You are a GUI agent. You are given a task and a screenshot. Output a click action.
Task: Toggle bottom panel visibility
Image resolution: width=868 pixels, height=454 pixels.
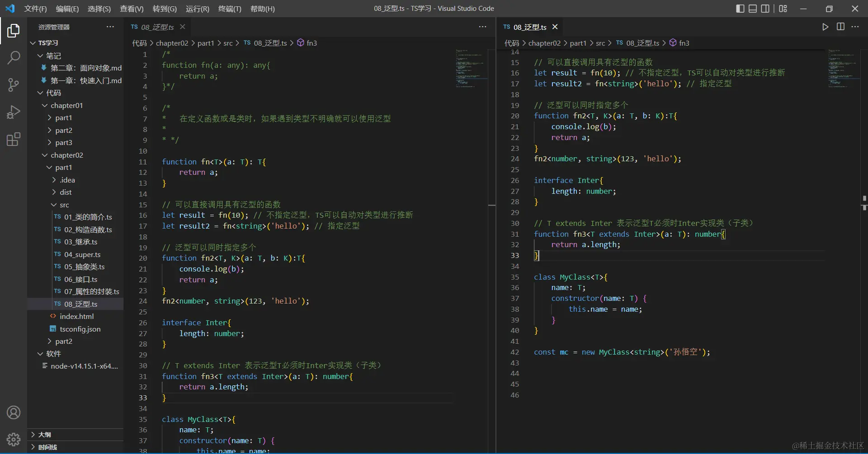point(753,9)
